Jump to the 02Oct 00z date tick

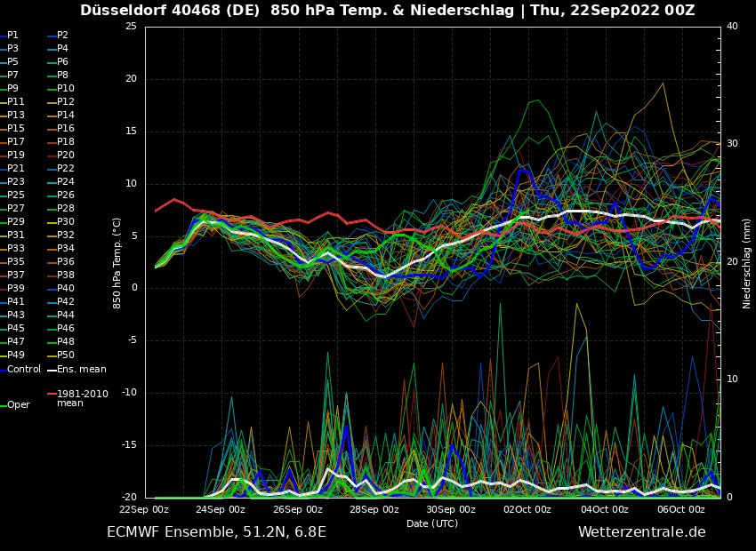click(528, 509)
